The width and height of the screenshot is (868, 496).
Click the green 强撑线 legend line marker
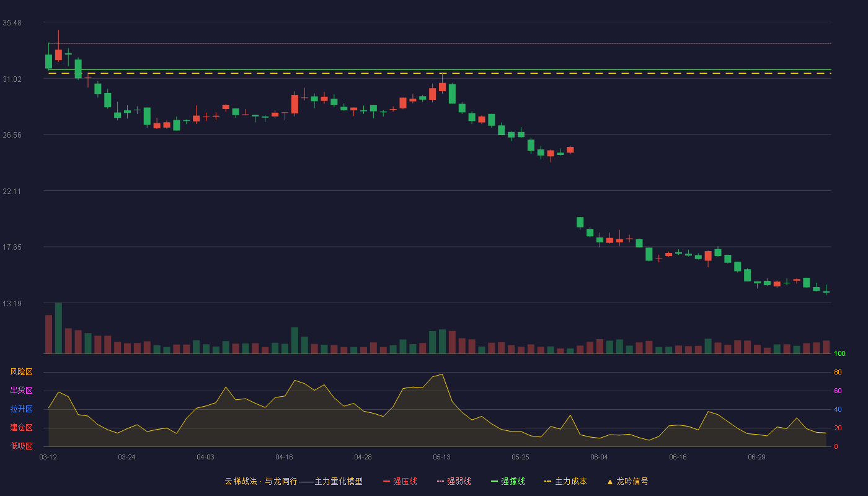[494, 481]
